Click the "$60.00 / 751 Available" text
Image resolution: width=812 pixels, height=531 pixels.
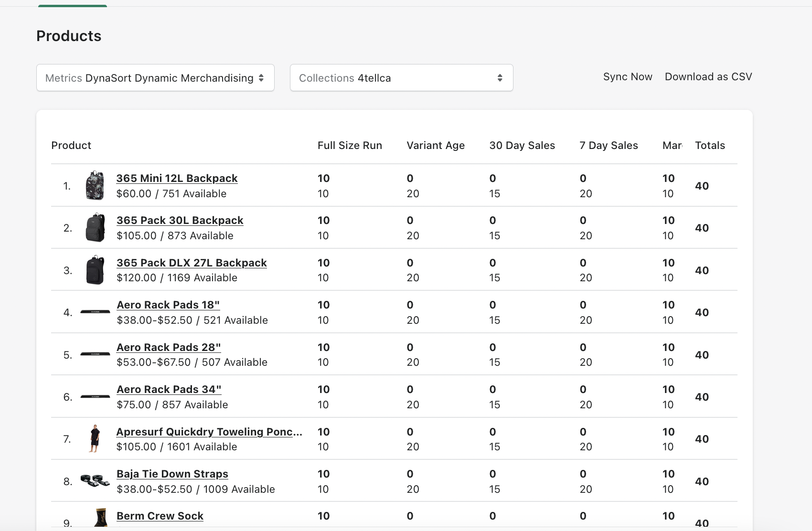pyautogui.click(x=171, y=194)
